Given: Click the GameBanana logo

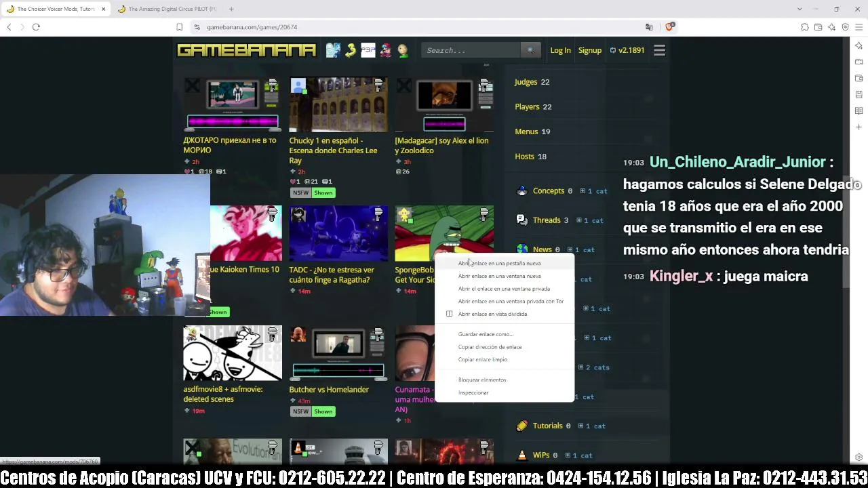Looking at the screenshot, I should click(x=246, y=50).
